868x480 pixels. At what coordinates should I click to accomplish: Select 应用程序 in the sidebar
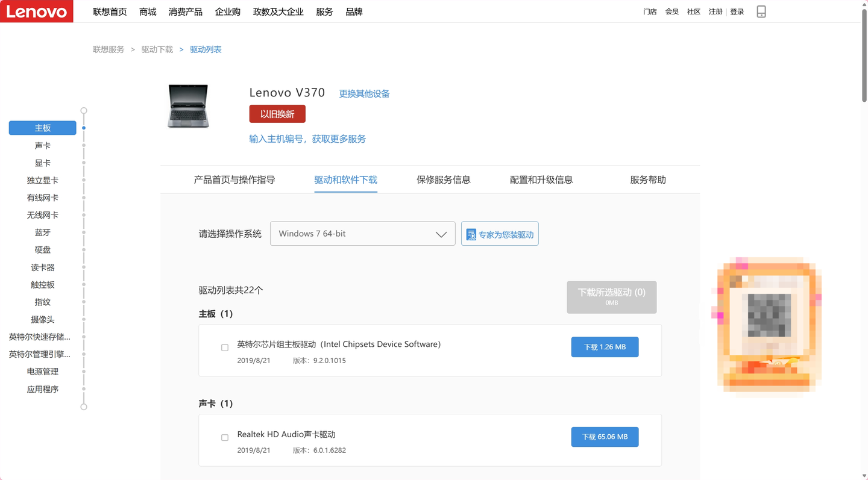coord(43,389)
